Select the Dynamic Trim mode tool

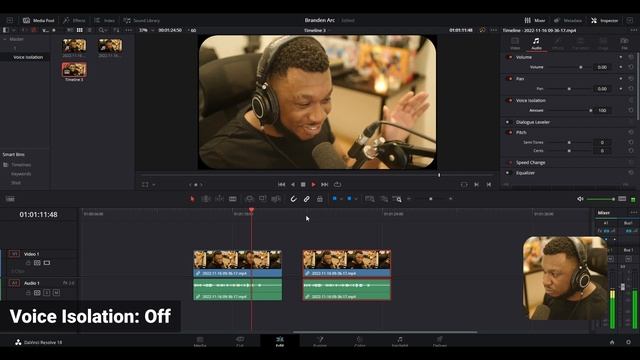[x=220, y=199]
